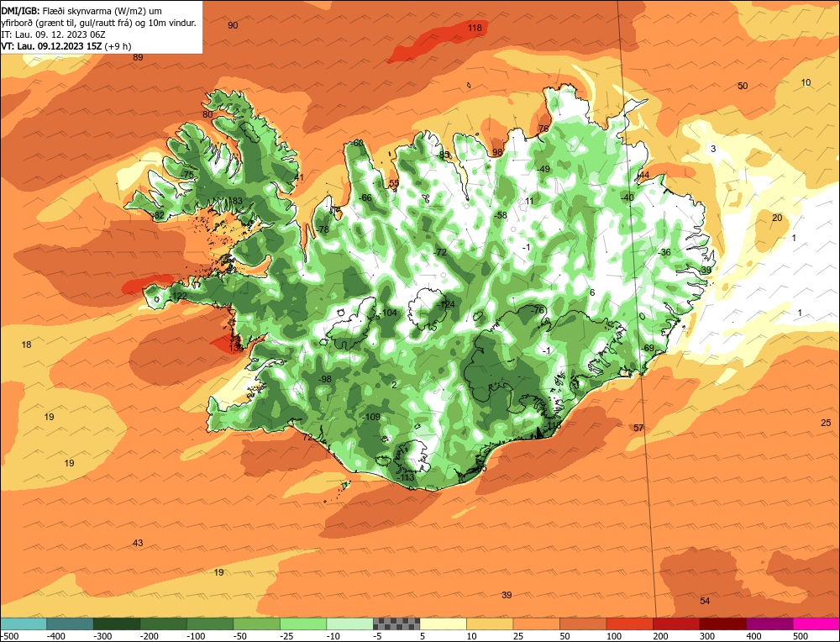Click the 118 value in the red patch

(475, 28)
